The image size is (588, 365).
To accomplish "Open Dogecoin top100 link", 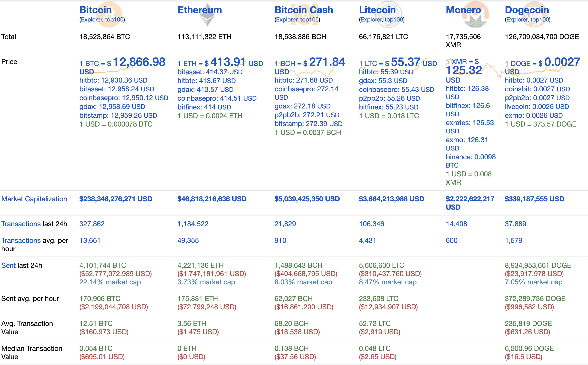I will click(x=540, y=20).
